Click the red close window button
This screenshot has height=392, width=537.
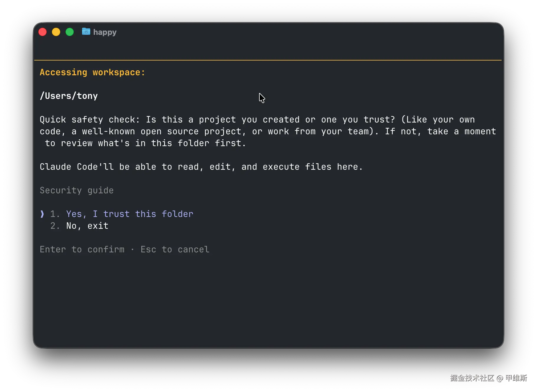coord(42,32)
